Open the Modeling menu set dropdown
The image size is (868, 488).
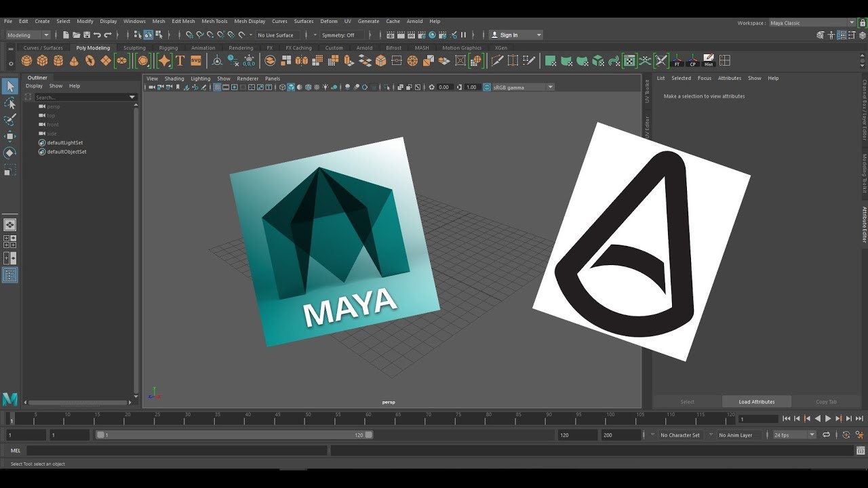pos(28,35)
